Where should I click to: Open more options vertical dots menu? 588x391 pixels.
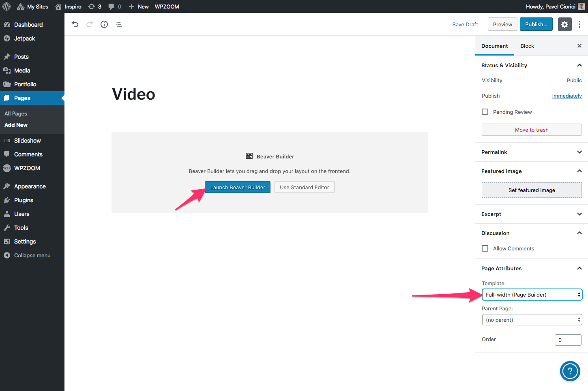click(x=579, y=24)
